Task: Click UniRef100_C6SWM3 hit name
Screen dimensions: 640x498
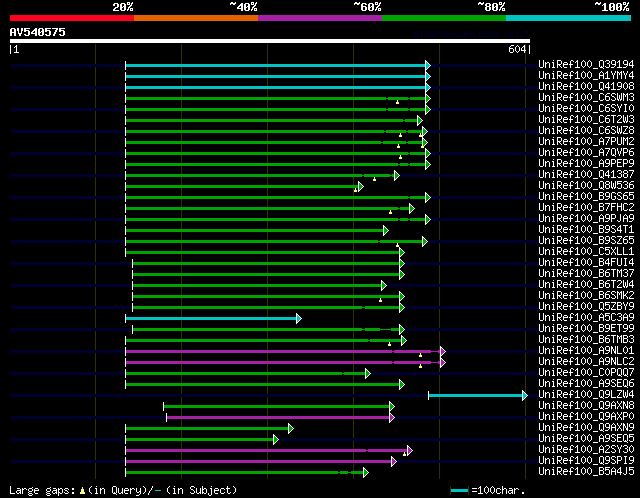Action: [586, 98]
